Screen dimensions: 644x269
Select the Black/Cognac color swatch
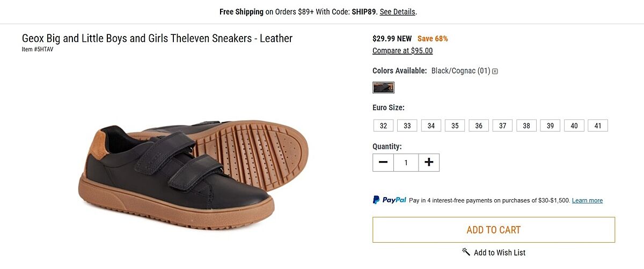[383, 88]
